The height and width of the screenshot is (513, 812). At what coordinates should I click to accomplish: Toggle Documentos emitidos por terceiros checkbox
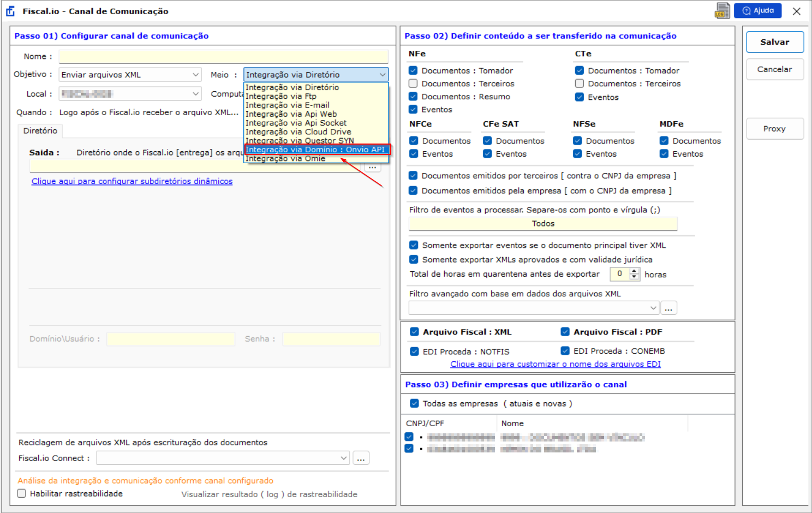413,176
